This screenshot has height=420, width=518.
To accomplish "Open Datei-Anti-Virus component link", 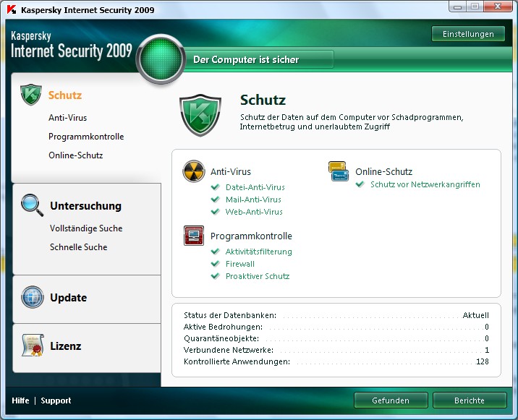I will pyautogui.click(x=255, y=187).
